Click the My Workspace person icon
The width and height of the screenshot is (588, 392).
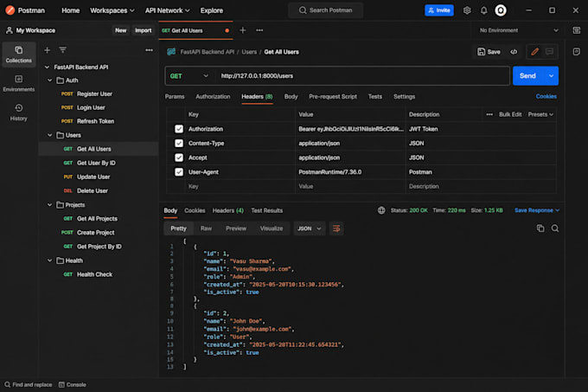pos(10,30)
